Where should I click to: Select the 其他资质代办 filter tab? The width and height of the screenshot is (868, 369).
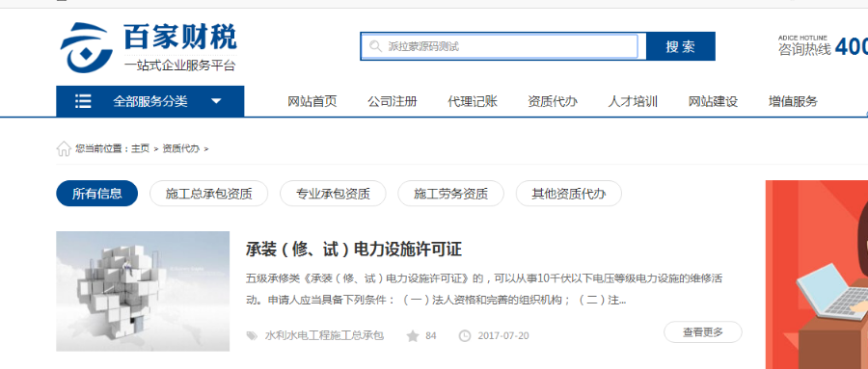coord(568,194)
